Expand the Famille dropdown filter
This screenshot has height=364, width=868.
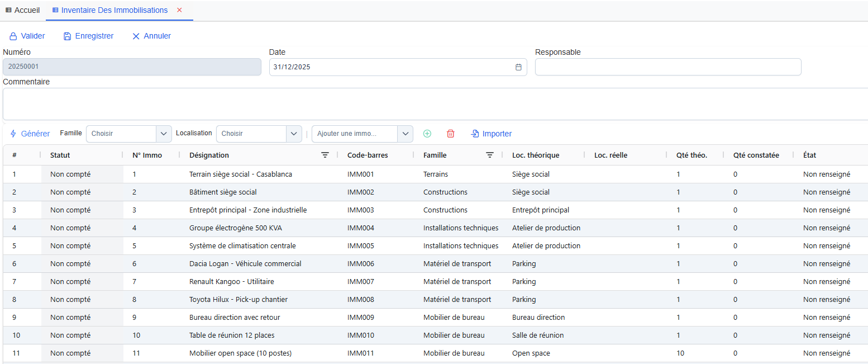click(163, 134)
